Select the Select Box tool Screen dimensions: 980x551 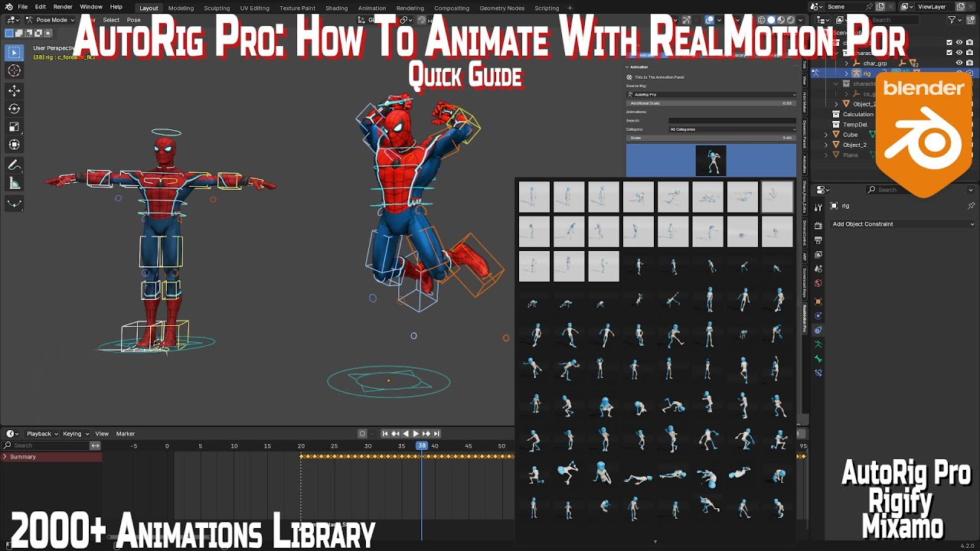[x=14, y=53]
